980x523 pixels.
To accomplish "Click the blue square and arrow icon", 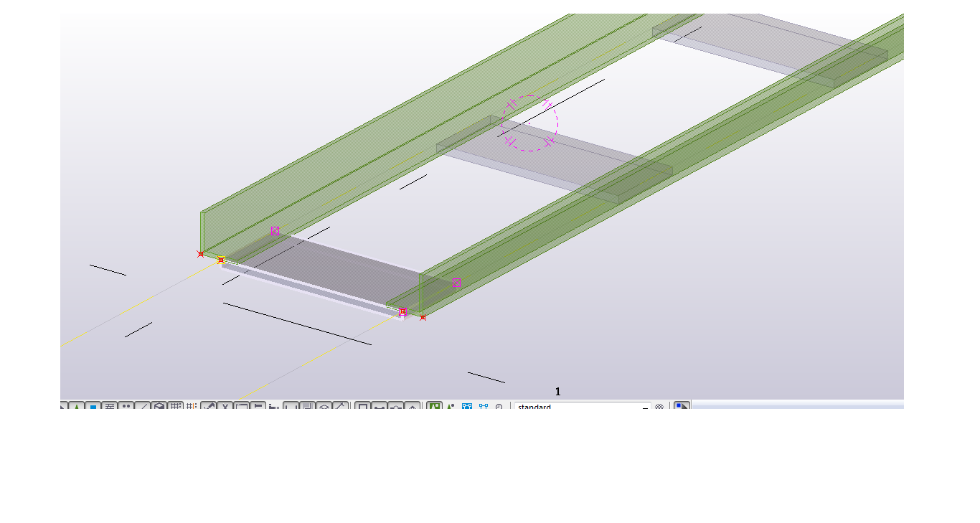I will point(682,407).
